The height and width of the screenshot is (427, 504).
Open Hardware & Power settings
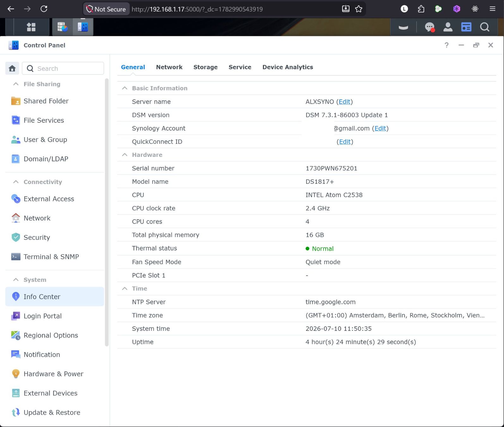[x=55, y=374]
